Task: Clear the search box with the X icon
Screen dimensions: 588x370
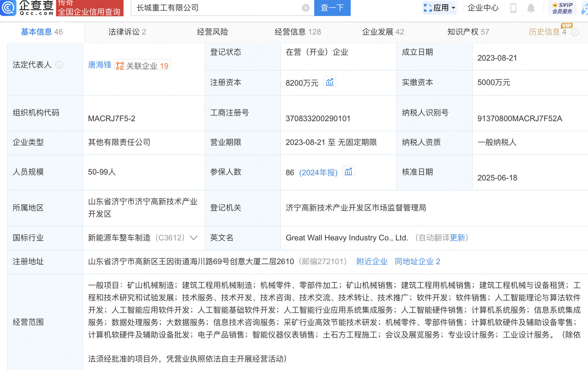Action: [x=306, y=8]
